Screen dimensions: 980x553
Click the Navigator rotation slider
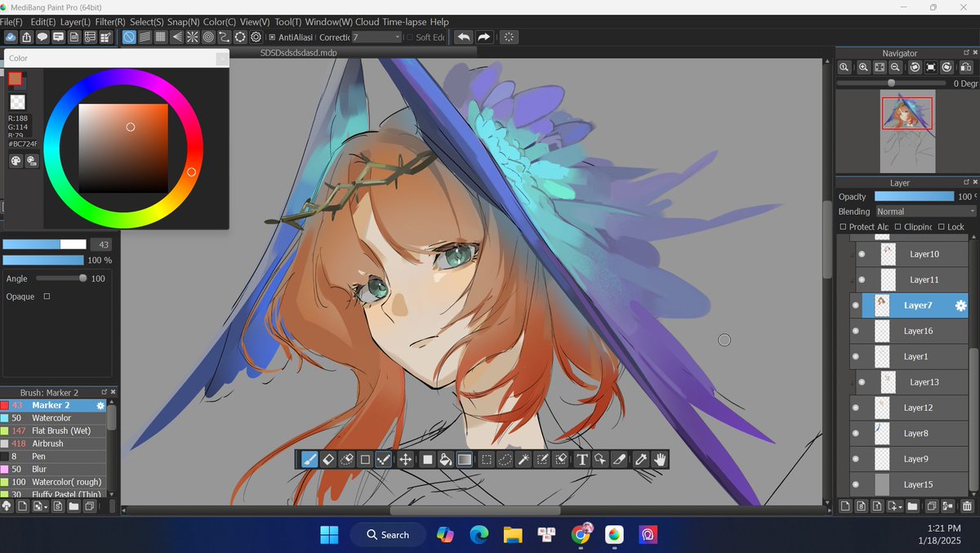(893, 83)
